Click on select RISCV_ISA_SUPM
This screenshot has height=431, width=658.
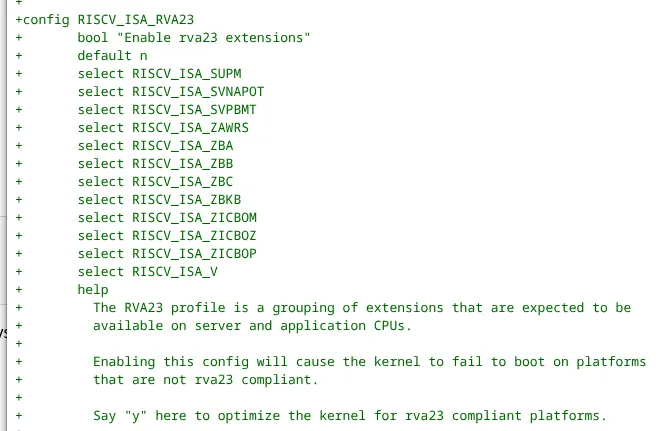(159, 73)
